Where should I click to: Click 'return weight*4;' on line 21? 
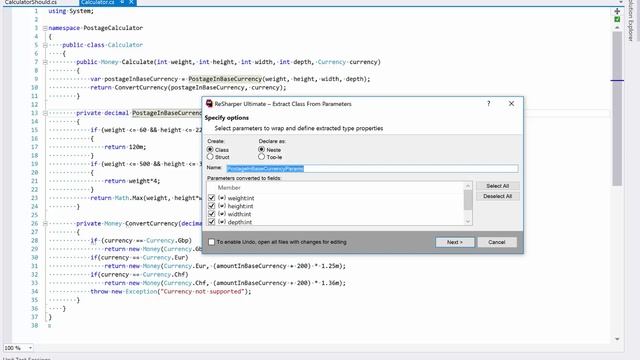coord(132,181)
